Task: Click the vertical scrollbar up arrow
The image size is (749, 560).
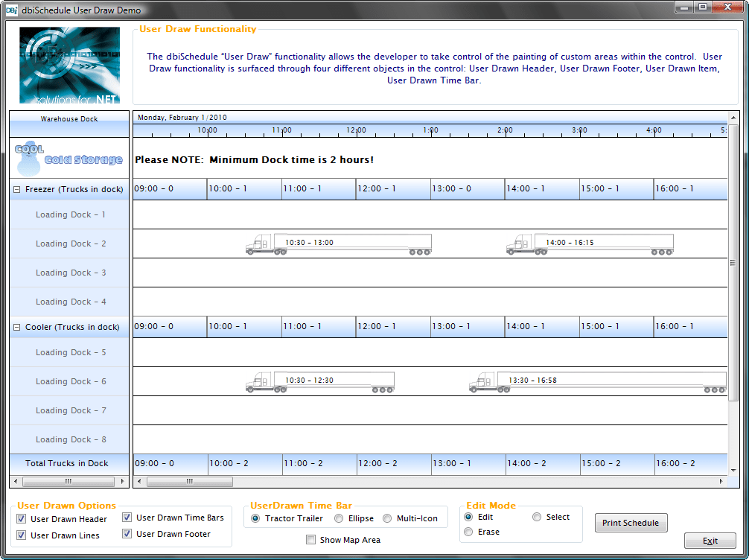Action: tap(733, 118)
